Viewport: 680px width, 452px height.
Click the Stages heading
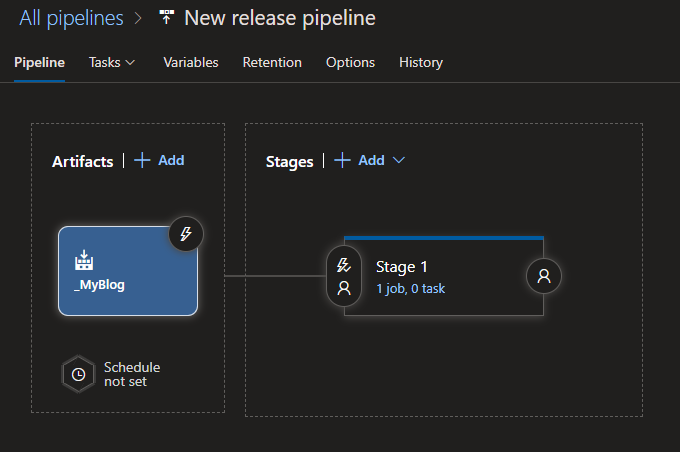tap(289, 161)
